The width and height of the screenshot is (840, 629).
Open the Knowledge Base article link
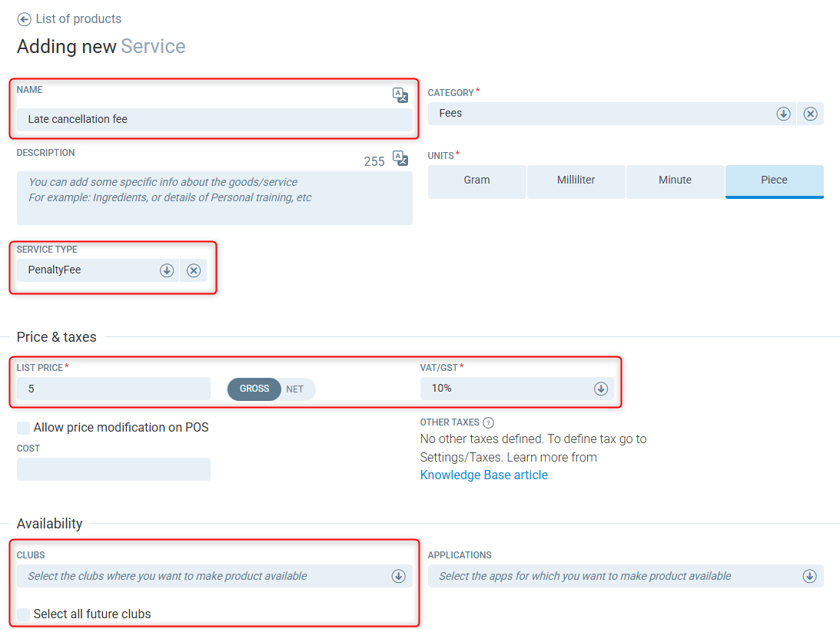coord(483,475)
